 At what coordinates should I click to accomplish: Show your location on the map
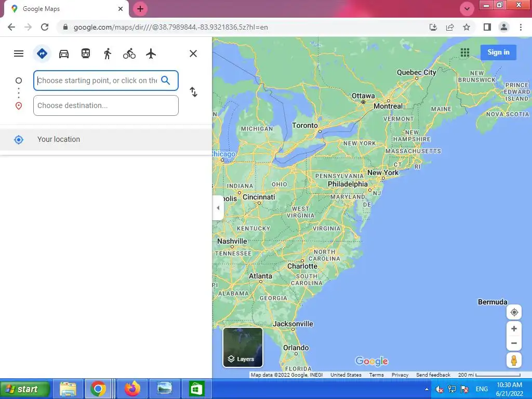pyautogui.click(x=514, y=312)
